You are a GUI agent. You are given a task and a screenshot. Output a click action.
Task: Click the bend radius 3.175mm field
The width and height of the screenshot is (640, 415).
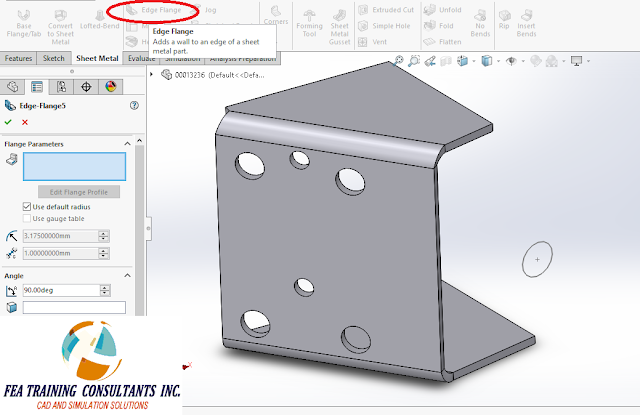point(60,236)
